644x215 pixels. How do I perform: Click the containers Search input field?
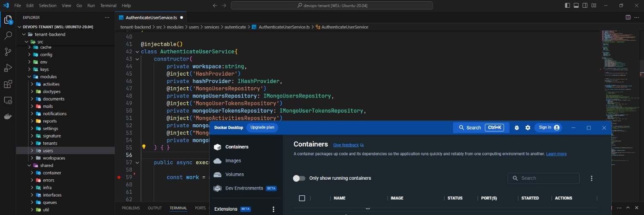coord(544,178)
